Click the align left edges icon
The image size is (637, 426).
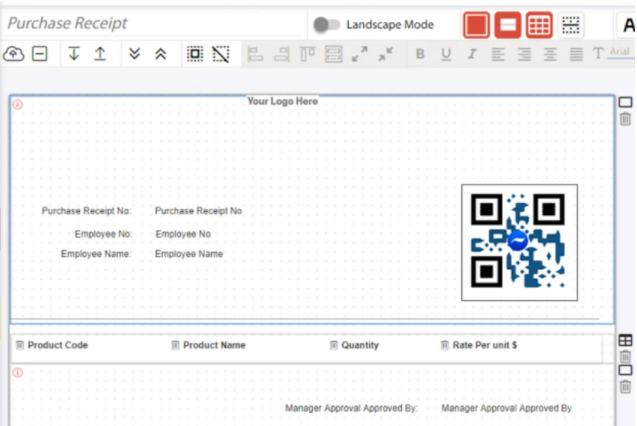point(256,54)
